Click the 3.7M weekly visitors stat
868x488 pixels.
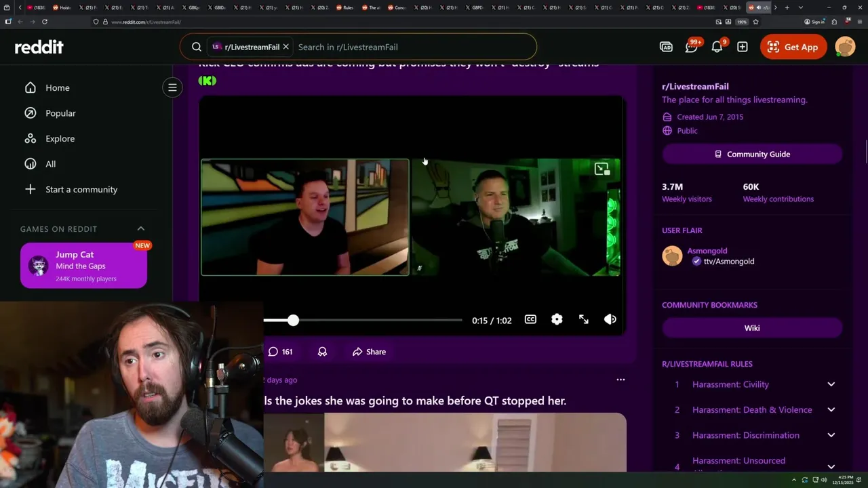pyautogui.click(x=687, y=192)
